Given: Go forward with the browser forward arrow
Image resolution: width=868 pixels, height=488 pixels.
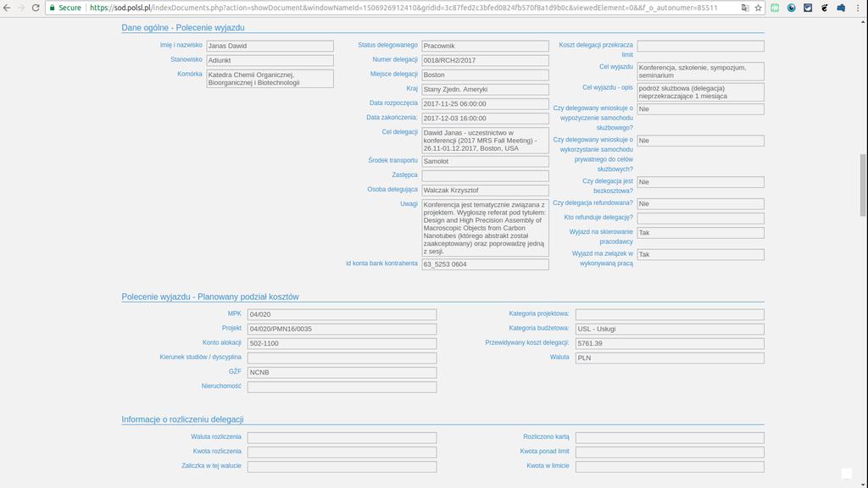Looking at the screenshot, I should 21,8.
